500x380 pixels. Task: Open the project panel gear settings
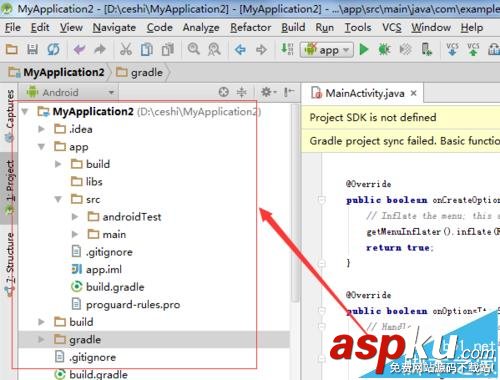(x=268, y=92)
